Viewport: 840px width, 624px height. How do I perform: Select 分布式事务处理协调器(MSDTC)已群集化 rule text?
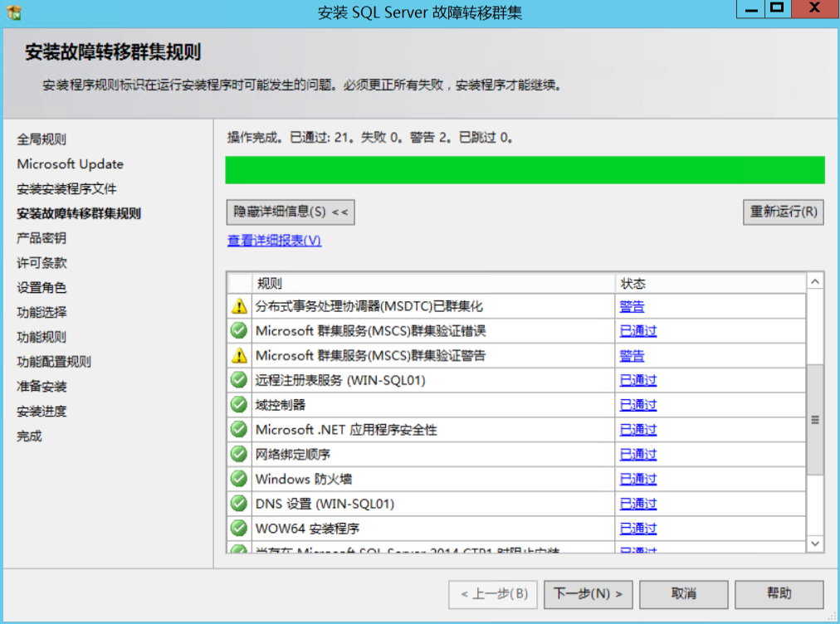[369, 306]
